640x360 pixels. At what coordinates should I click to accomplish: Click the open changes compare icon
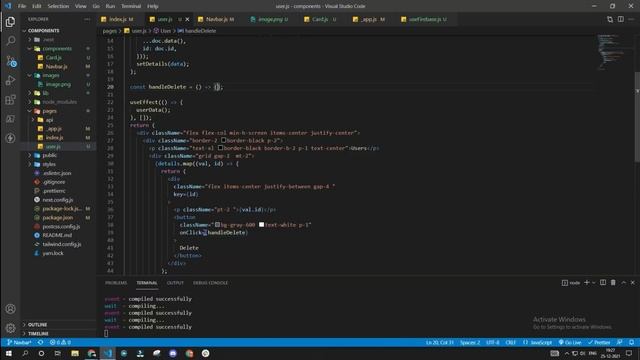pyautogui.click(x=610, y=19)
